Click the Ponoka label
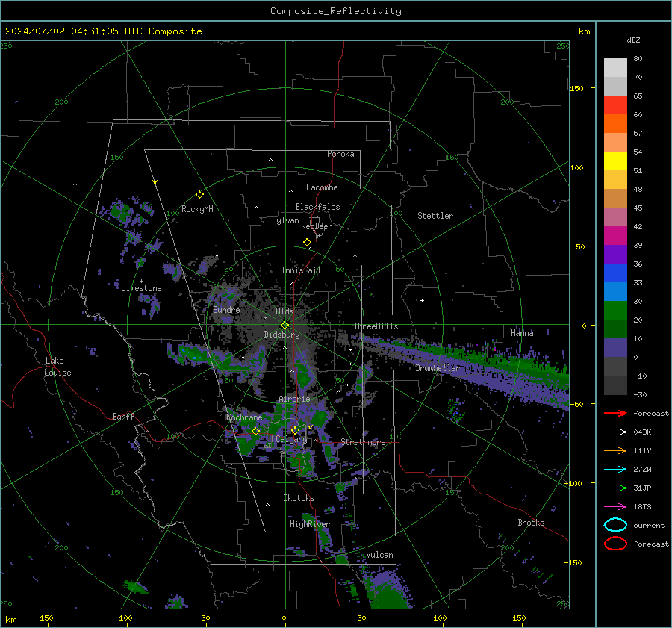 (340, 154)
